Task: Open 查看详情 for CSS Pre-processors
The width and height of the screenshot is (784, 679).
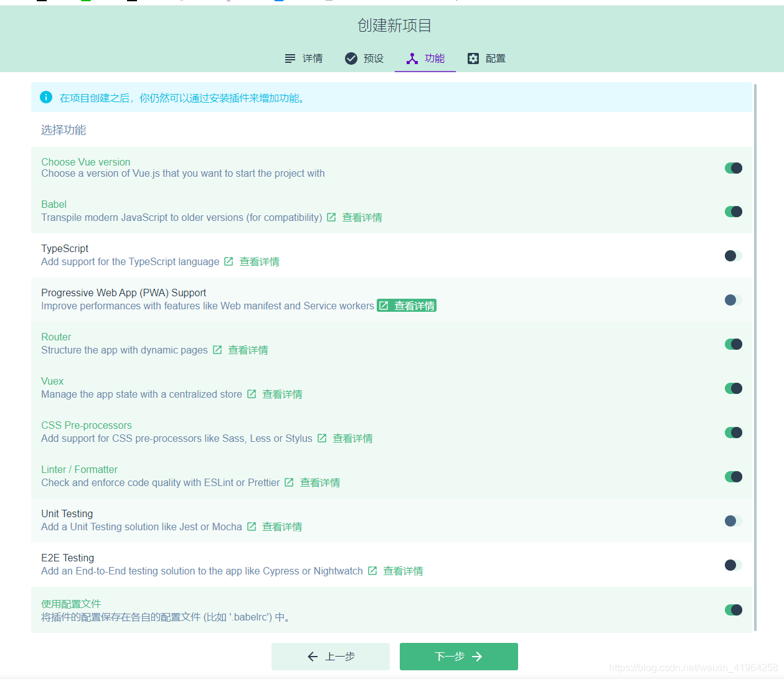Action: (x=352, y=438)
